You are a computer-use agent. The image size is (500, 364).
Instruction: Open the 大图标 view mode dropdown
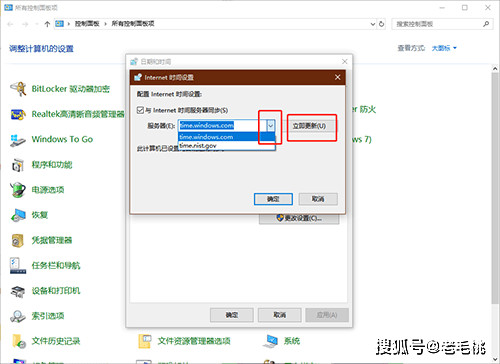click(x=444, y=48)
